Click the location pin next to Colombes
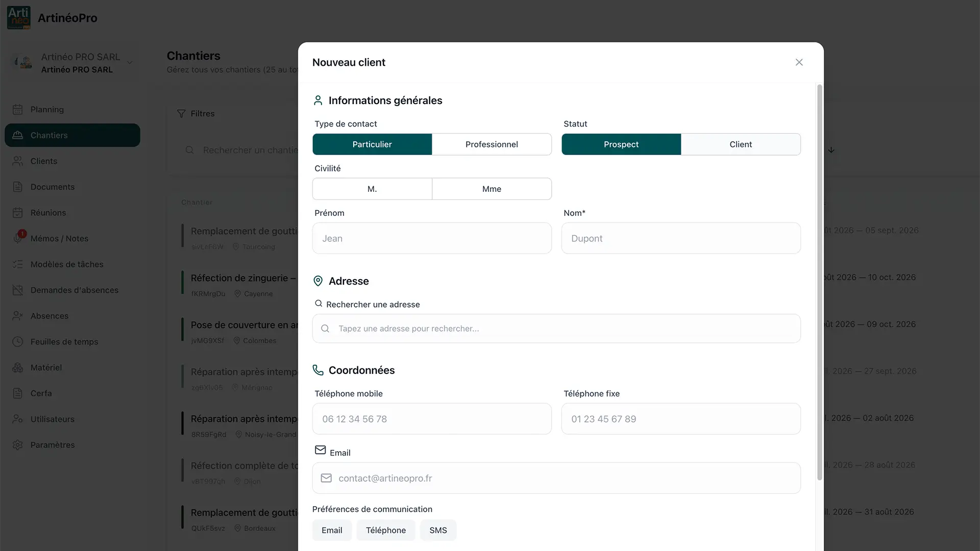The width and height of the screenshot is (980, 551). coord(236,341)
